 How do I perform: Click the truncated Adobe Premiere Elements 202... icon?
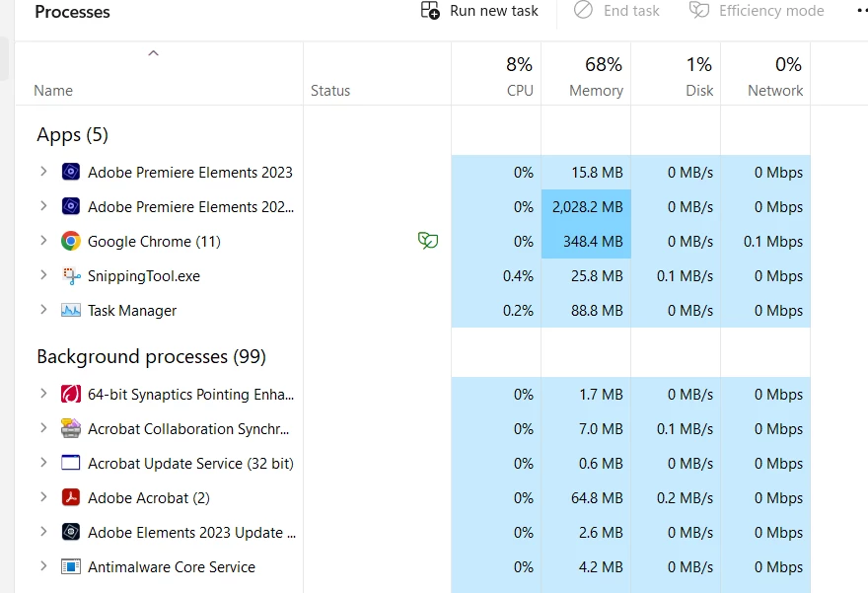(x=71, y=206)
